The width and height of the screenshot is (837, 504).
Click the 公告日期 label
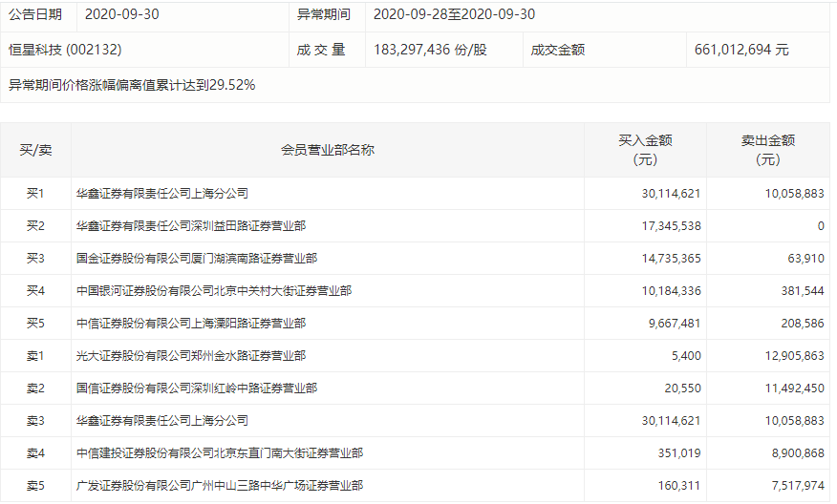[35, 14]
